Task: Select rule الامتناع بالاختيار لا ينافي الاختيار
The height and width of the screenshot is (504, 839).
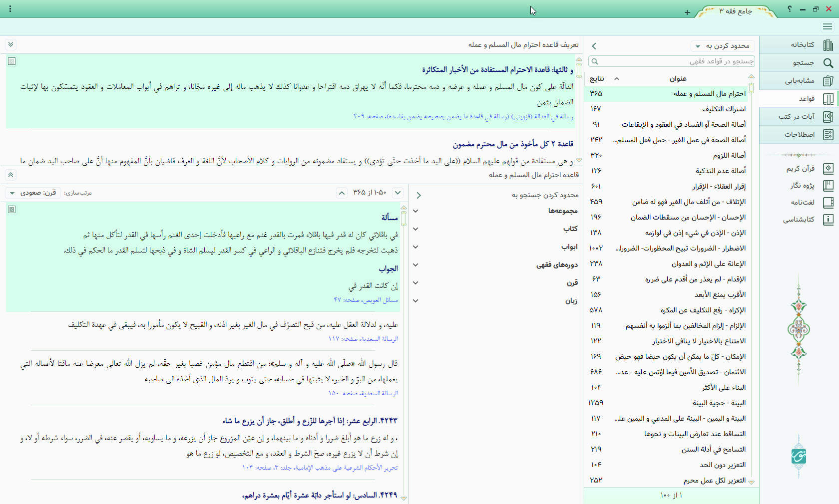Action: point(667,341)
